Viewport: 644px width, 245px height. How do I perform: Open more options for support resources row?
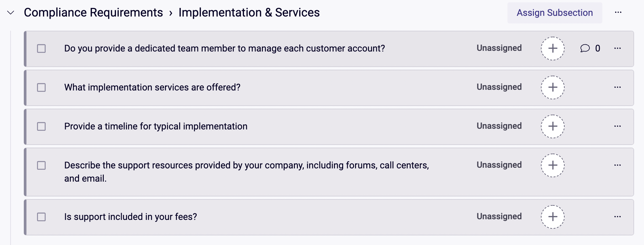[x=618, y=165]
